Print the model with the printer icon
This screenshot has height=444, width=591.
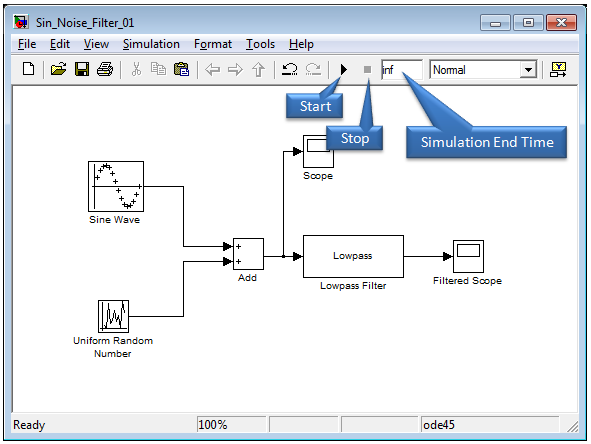[105, 69]
